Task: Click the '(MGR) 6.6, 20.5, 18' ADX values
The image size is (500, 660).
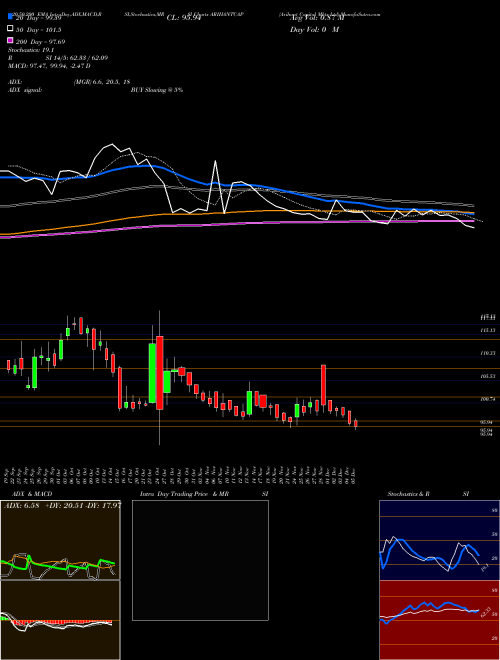Action: click(x=101, y=82)
